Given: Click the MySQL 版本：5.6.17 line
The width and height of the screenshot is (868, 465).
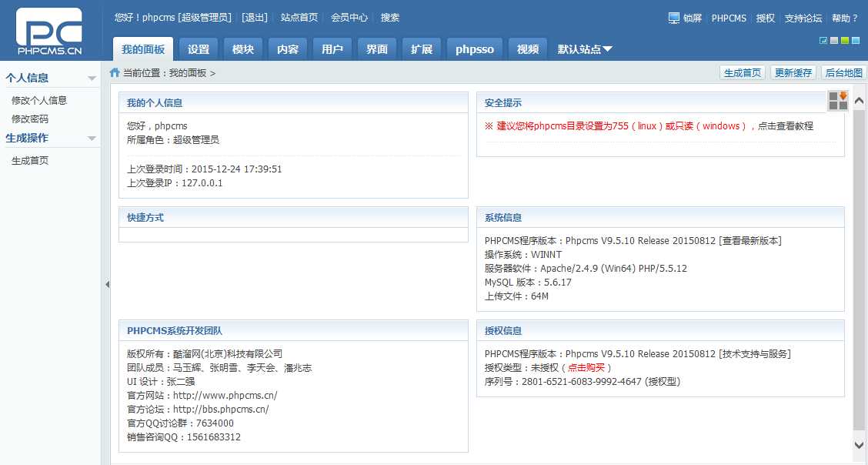Looking at the screenshot, I should 528,283.
